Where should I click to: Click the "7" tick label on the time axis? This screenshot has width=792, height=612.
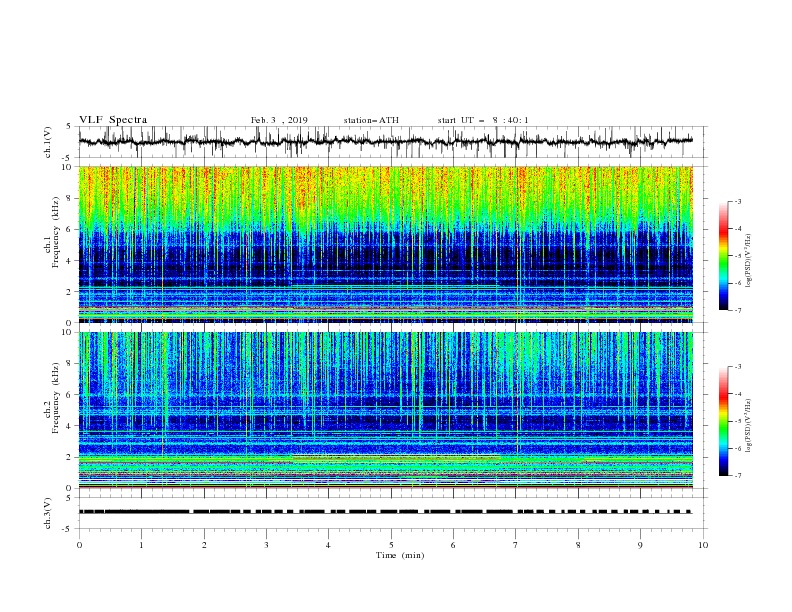click(x=516, y=545)
